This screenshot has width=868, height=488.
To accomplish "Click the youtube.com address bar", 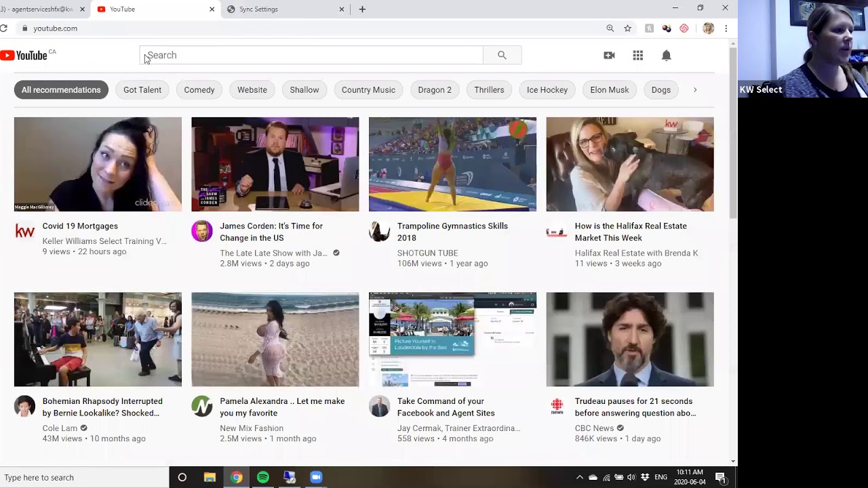I will point(309,28).
